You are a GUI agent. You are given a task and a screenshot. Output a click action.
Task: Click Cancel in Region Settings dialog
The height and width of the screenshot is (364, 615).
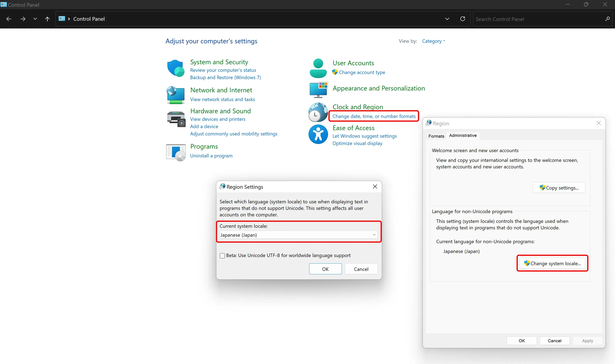pyautogui.click(x=361, y=269)
